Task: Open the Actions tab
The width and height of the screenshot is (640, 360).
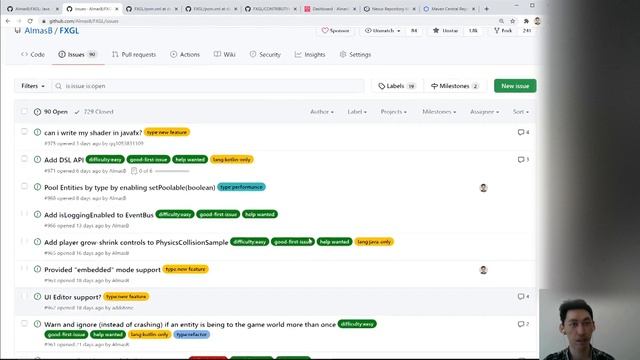Action: [x=185, y=55]
